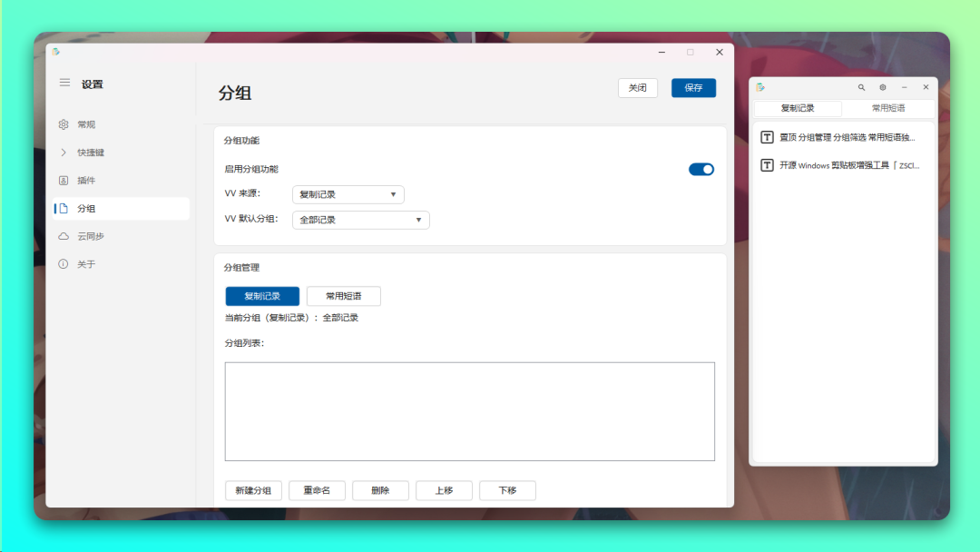This screenshot has width=980, height=552.
Task: Select the second clipboard record about 开源 Windows
Action: (848, 165)
